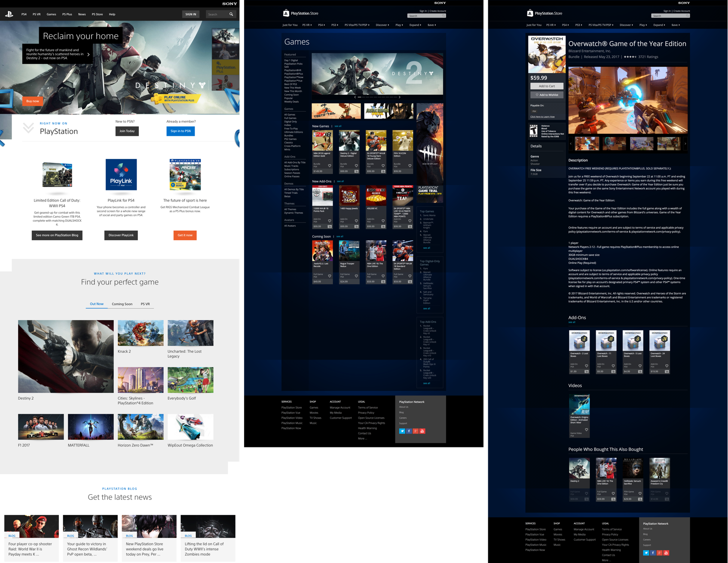728x563 pixels.
Task: Click the Discover PlayLink button
Action: [121, 235]
